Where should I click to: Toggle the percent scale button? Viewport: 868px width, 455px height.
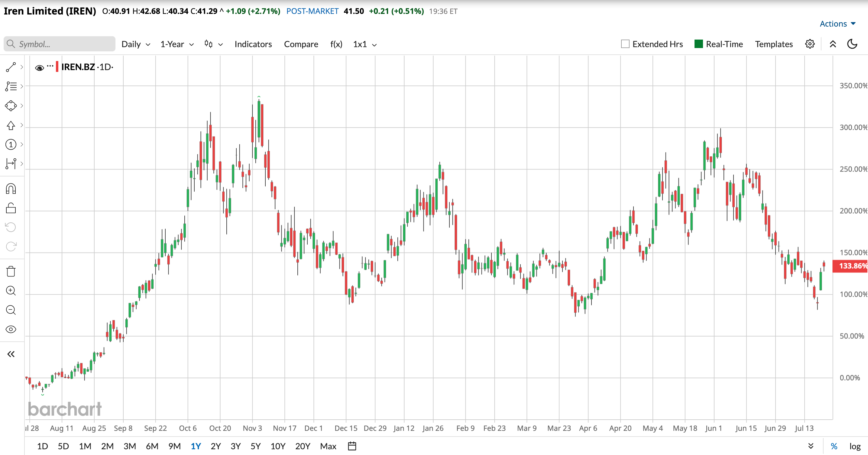tap(834, 446)
